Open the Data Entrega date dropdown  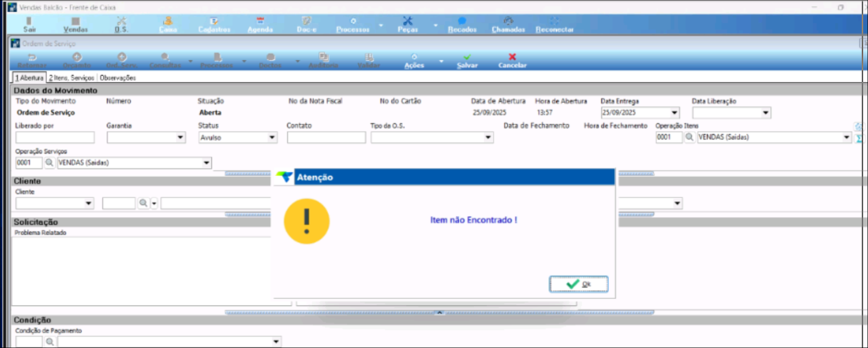[x=674, y=113]
